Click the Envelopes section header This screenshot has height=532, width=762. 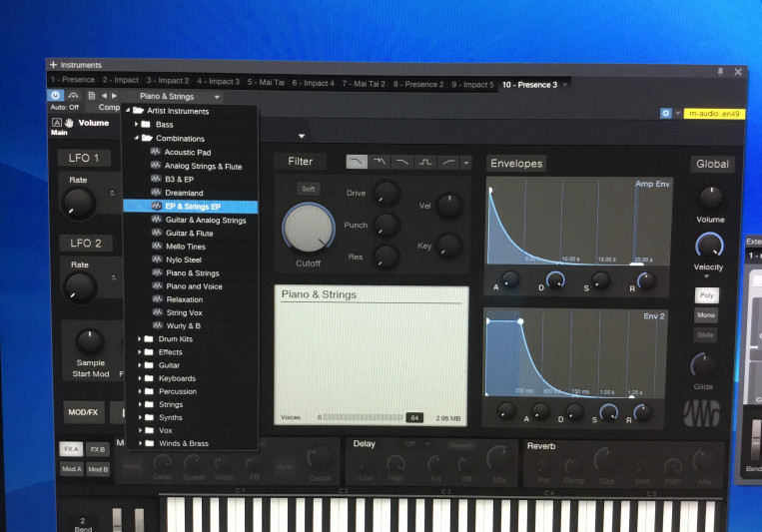tap(516, 164)
